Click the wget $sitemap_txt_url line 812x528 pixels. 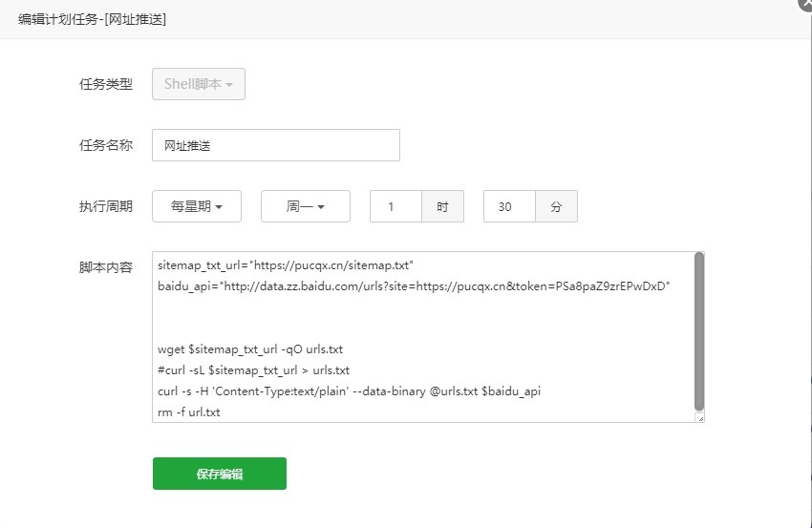coord(250,349)
